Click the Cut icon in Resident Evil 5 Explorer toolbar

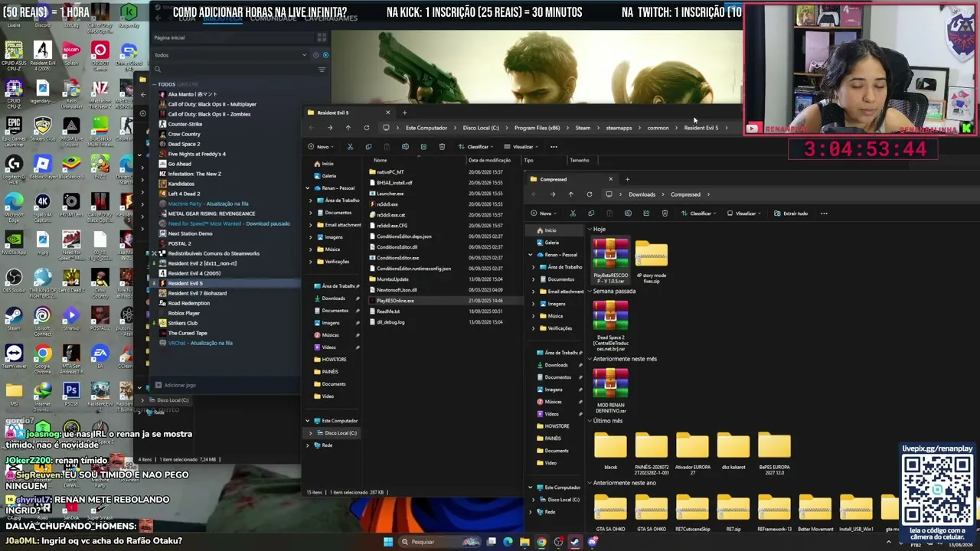click(x=350, y=147)
